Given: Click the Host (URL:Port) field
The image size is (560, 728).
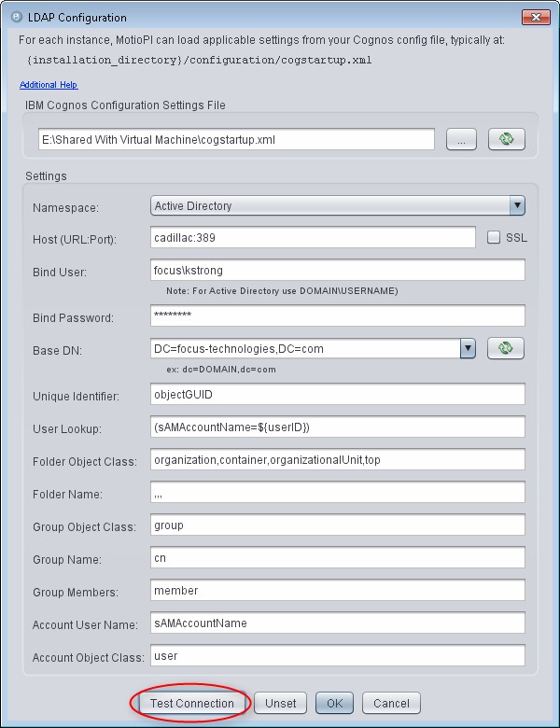Looking at the screenshot, I should point(313,237).
